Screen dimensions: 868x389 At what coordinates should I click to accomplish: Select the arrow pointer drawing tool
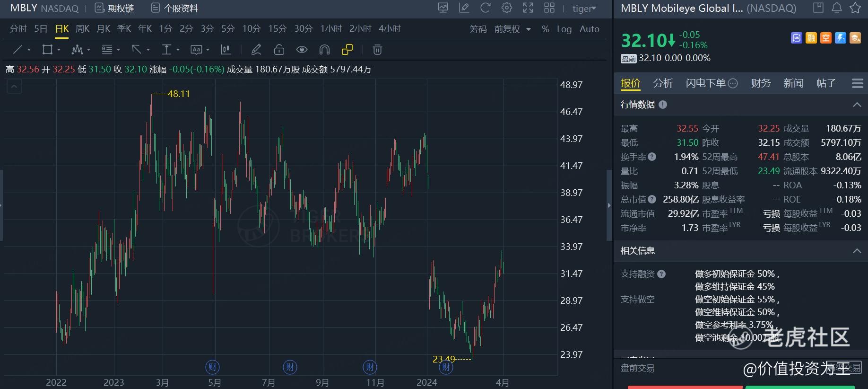tap(137, 49)
